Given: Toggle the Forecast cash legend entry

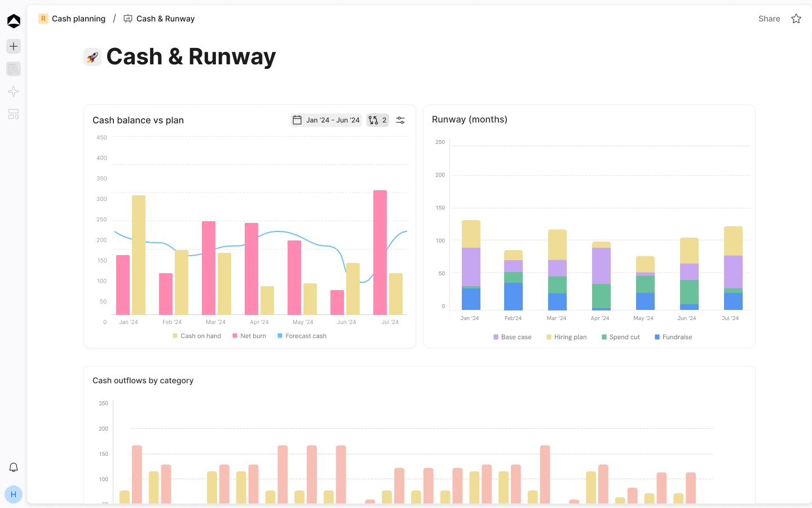Looking at the screenshot, I should pyautogui.click(x=302, y=336).
